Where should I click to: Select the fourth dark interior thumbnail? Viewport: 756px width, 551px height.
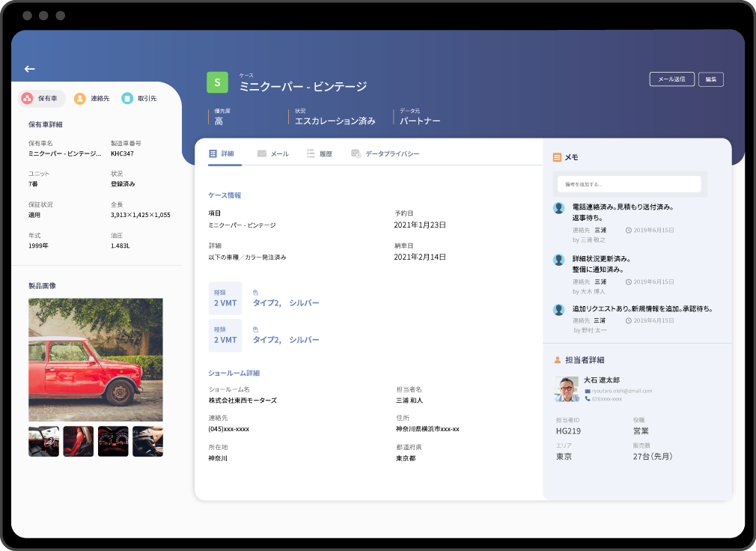point(147,441)
